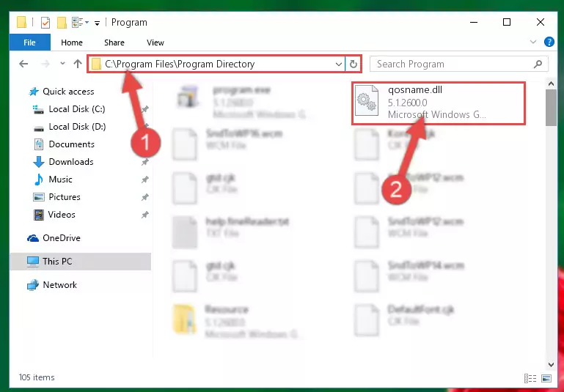564x392 pixels.
Task: Unpin Downloads using its pin icon
Action: tap(144, 162)
